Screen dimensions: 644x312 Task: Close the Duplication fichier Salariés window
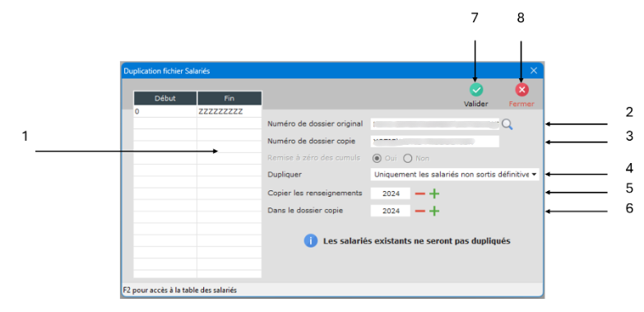coord(534,71)
